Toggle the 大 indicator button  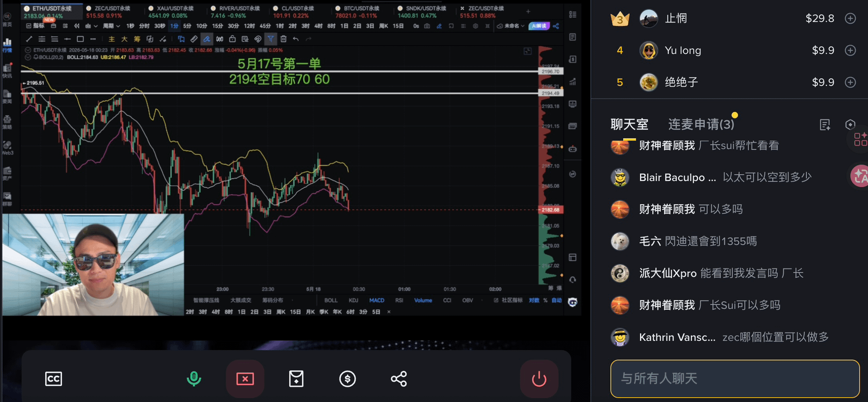(x=124, y=39)
